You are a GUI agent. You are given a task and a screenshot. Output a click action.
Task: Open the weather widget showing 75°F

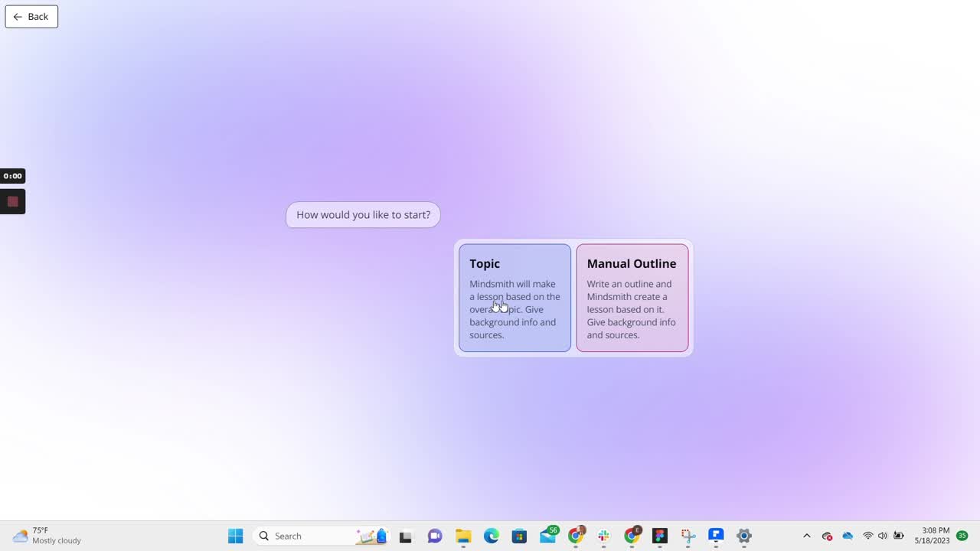(42, 536)
